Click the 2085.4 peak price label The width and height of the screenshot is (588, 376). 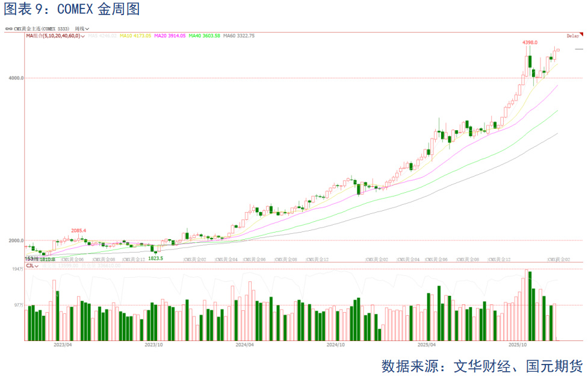pyautogui.click(x=79, y=231)
